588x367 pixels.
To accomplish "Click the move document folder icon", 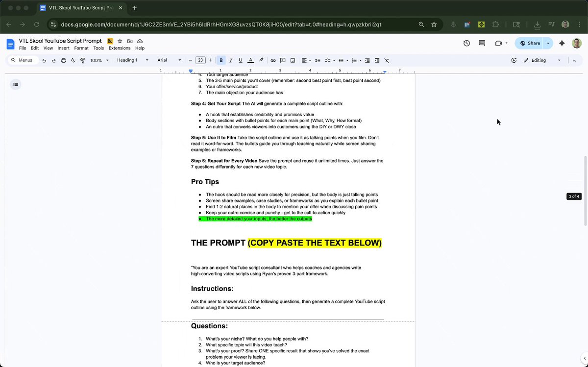I will pyautogui.click(x=130, y=41).
